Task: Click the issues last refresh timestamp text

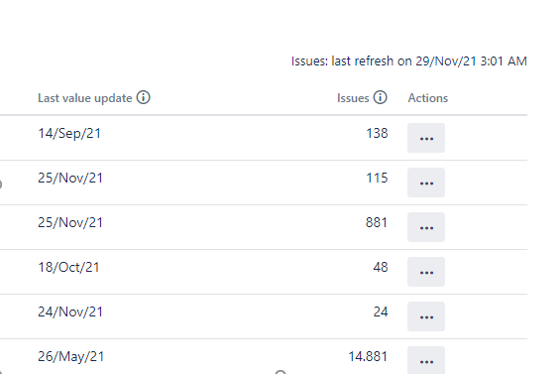Action: pyautogui.click(x=409, y=61)
